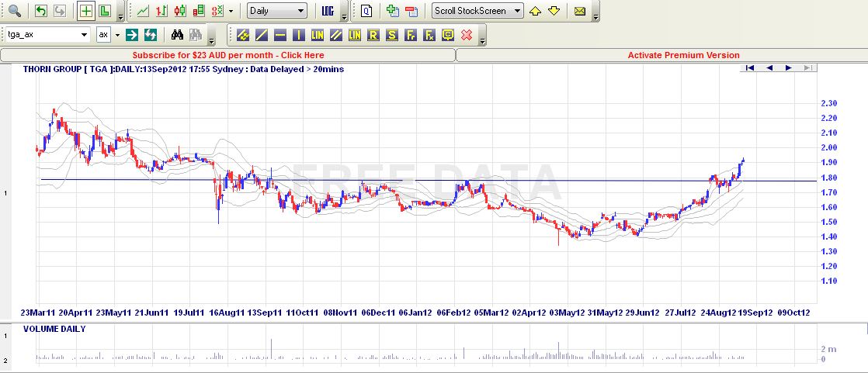Click the 2.30 price axis label
The width and height of the screenshot is (868, 373).
pos(828,103)
